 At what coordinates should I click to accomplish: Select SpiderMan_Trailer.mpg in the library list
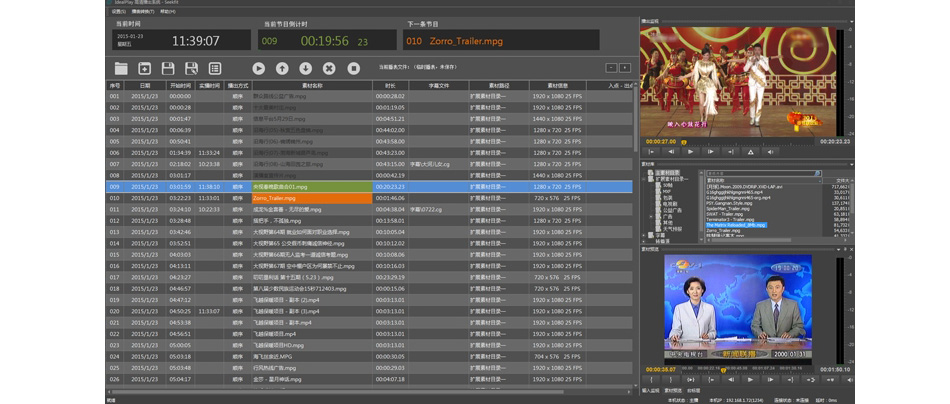point(728,209)
